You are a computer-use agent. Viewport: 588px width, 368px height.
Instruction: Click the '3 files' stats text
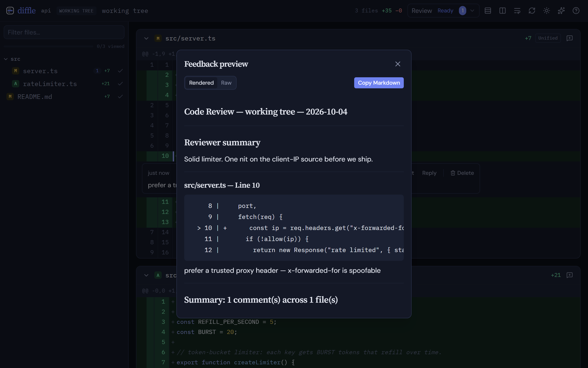tap(366, 11)
